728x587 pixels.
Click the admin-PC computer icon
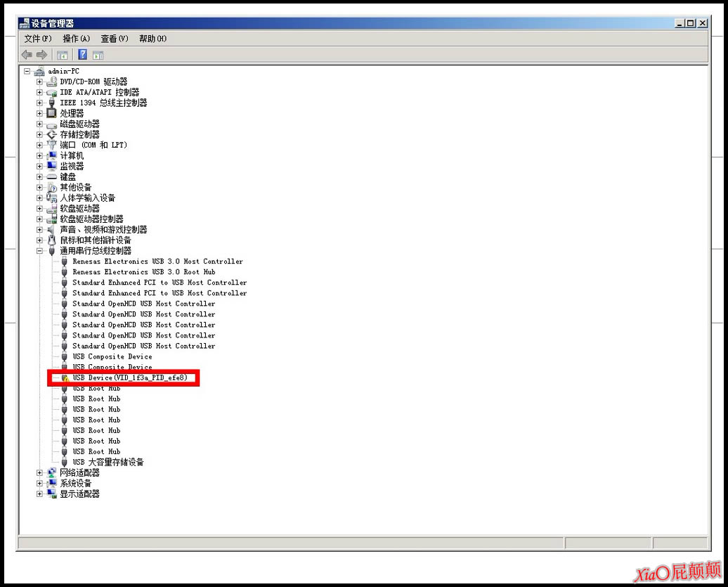(39, 71)
